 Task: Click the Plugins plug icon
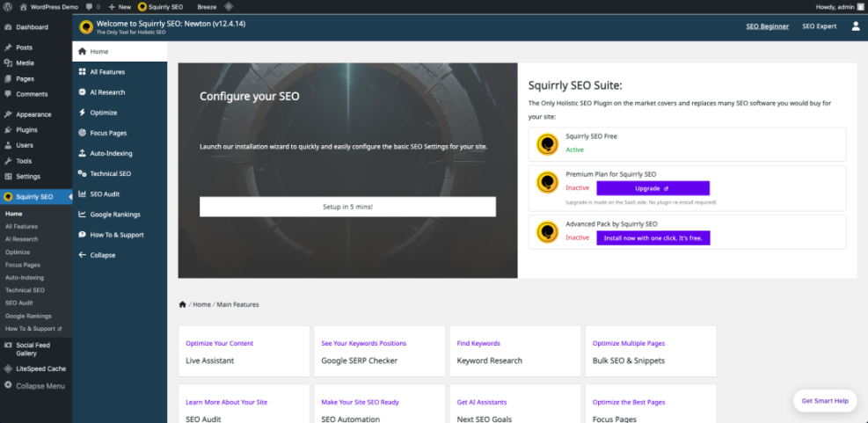(8, 130)
